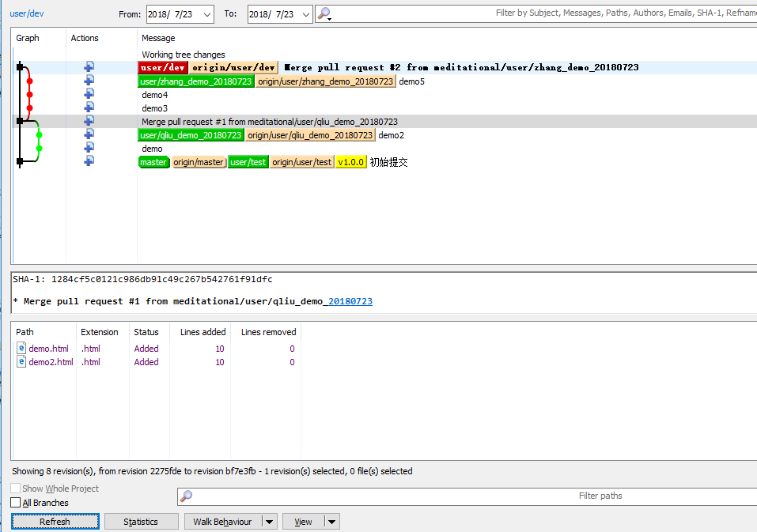This screenshot has height=532, width=757.
Task: Click the action icon on the demo5 commit row
Action: [89, 81]
